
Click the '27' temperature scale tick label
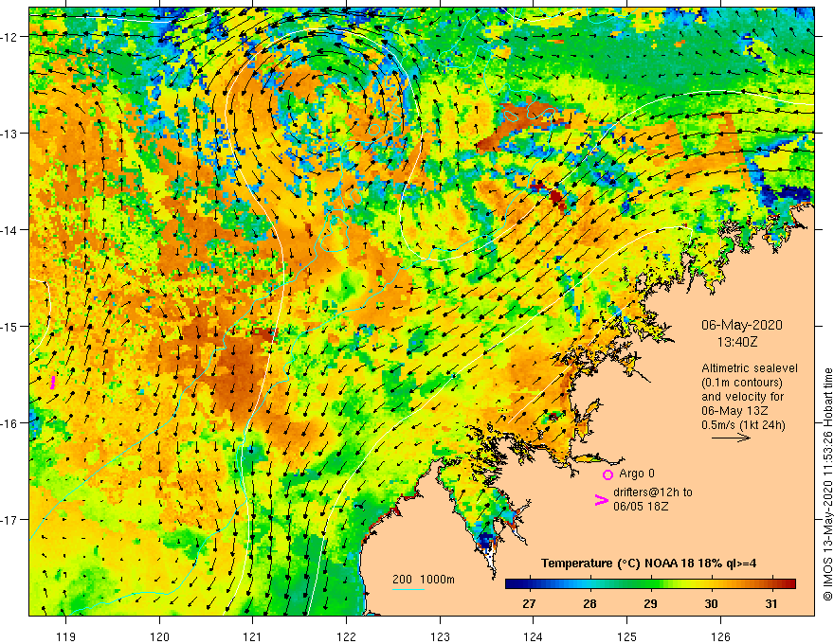coord(529,603)
